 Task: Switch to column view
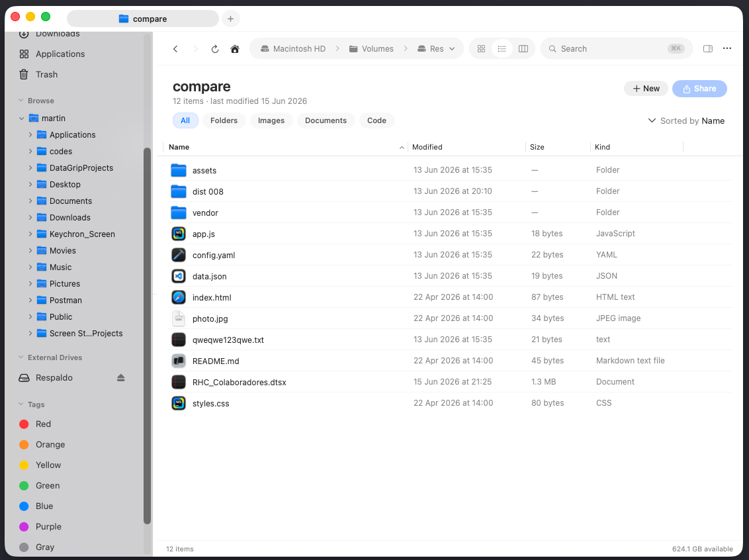point(523,49)
